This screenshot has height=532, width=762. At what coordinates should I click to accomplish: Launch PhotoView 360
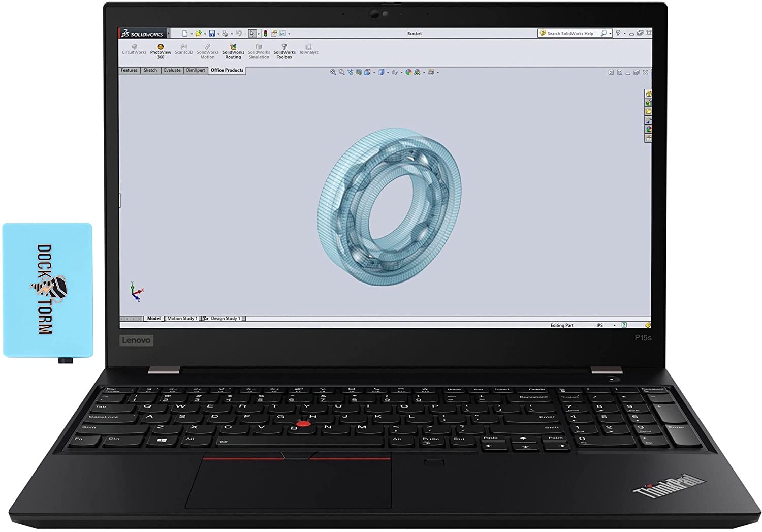pos(161,51)
